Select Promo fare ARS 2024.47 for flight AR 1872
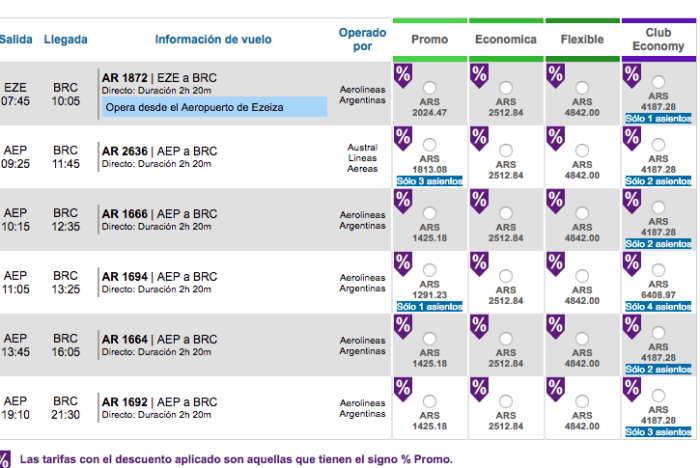The height and width of the screenshot is (468, 700). click(430, 86)
